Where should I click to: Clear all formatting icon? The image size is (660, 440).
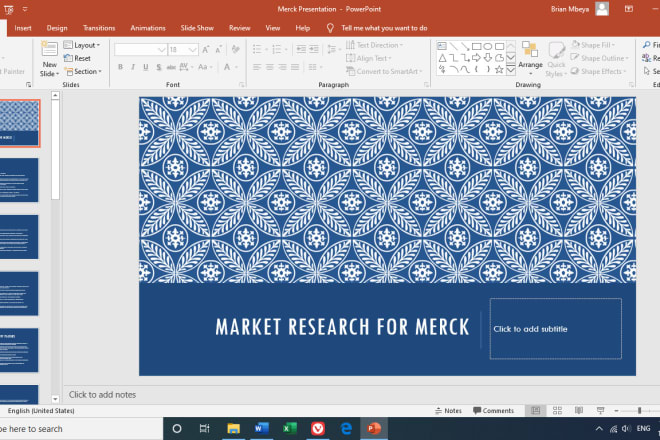(x=236, y=49)
